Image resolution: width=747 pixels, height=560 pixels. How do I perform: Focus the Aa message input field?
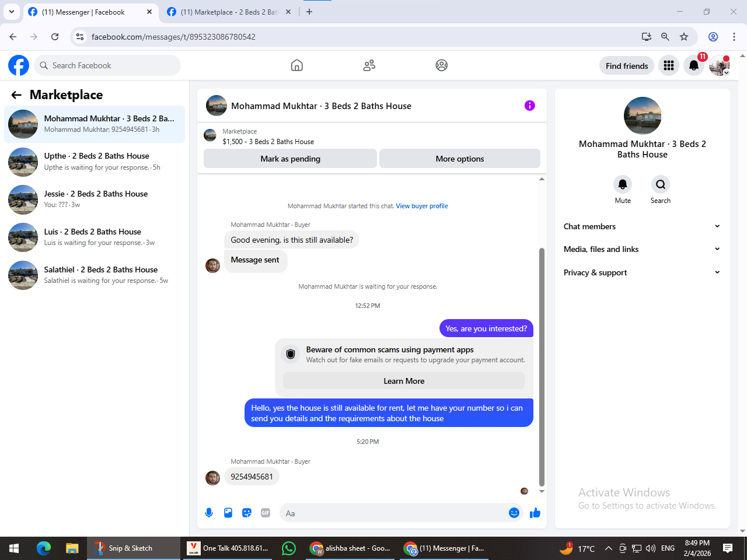click(393, 513)
